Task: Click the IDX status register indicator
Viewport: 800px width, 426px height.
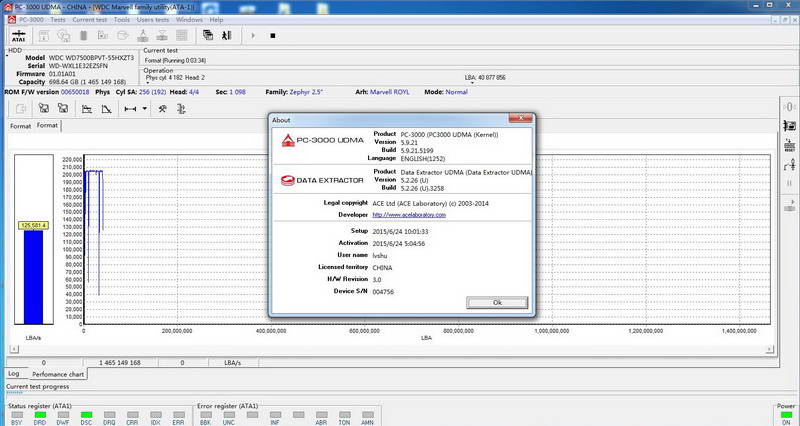Action: pyautogui.click(x=156, y=415)
